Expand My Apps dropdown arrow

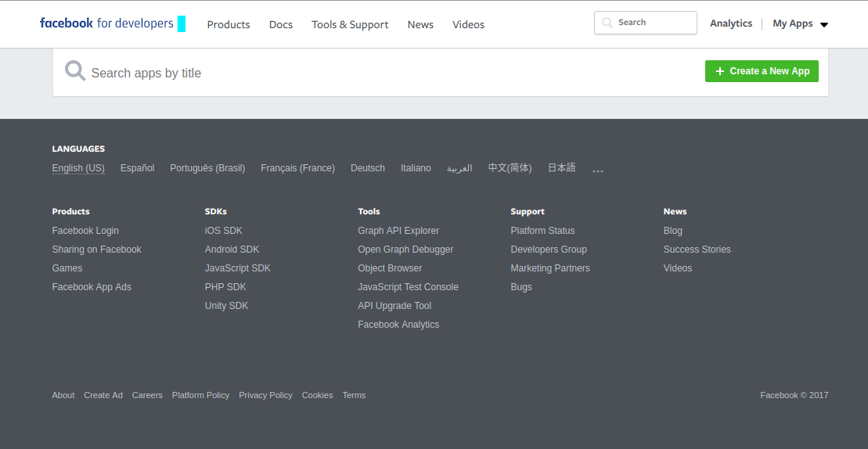click(x=823, y=25)
